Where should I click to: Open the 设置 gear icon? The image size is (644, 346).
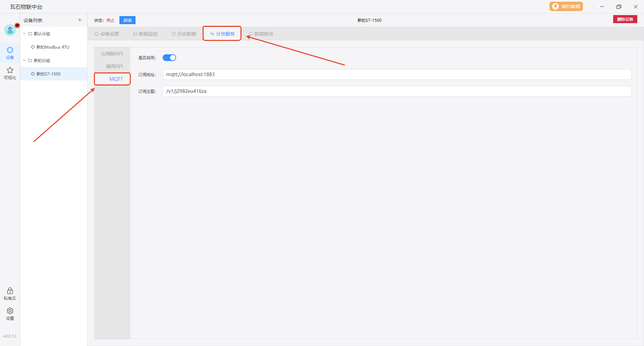10,313
